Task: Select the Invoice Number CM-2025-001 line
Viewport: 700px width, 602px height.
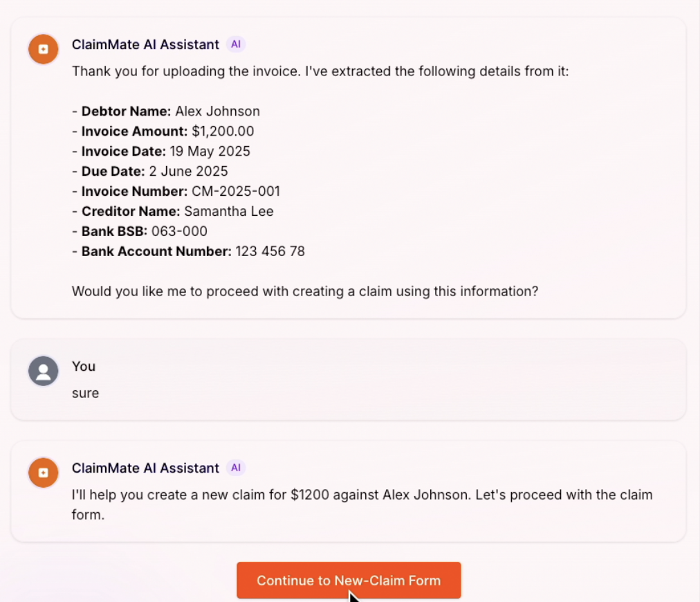Action: [x=176, y=191]
